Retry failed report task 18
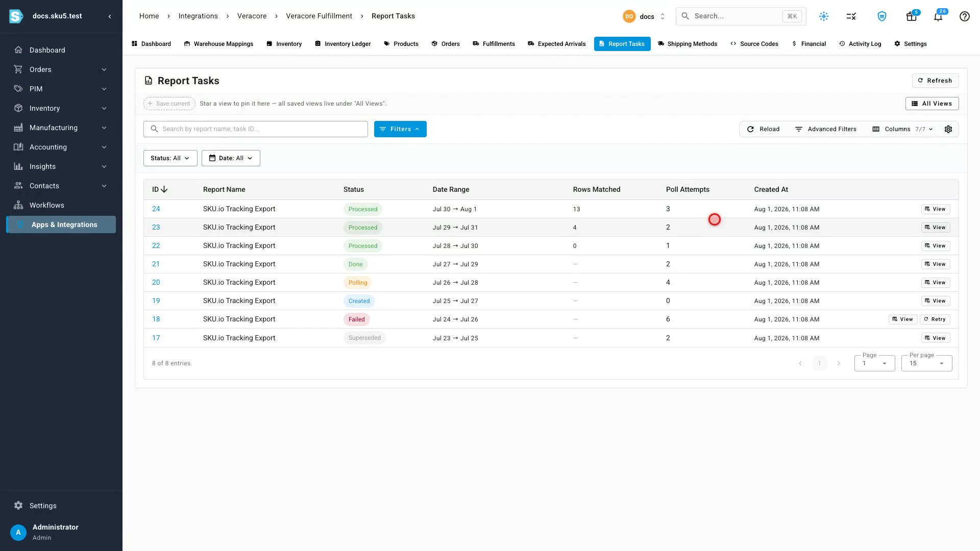Image resolution: width=980 pixels, height=551 pixels. click(x=935, y=319)
